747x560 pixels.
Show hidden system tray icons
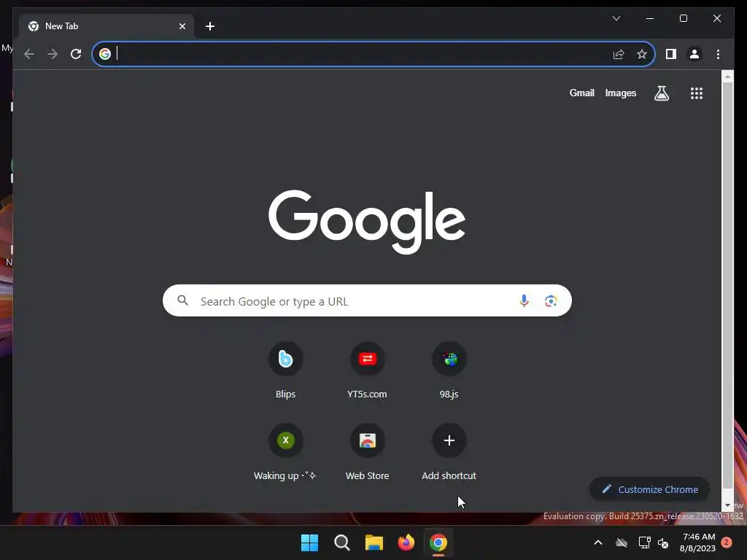coord(598,542)
